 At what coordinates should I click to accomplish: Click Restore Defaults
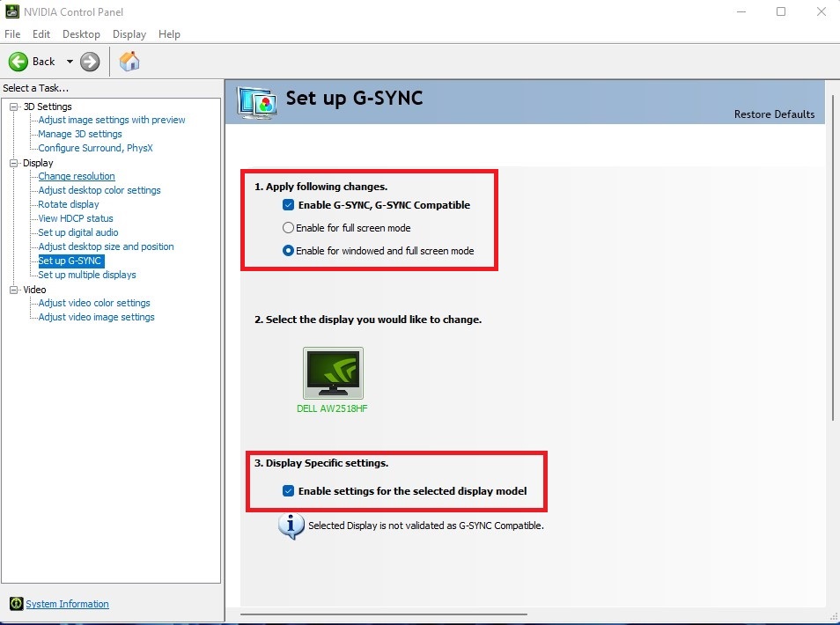[774, 114]
